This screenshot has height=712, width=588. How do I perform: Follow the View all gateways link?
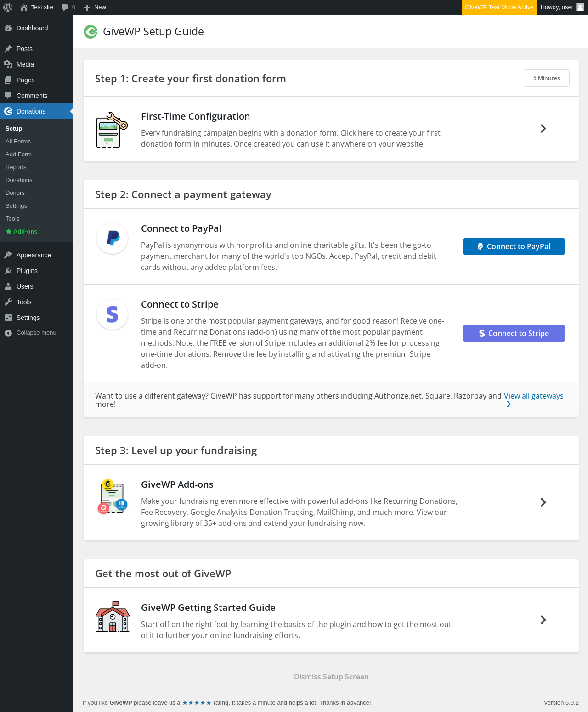coord(533,396)
